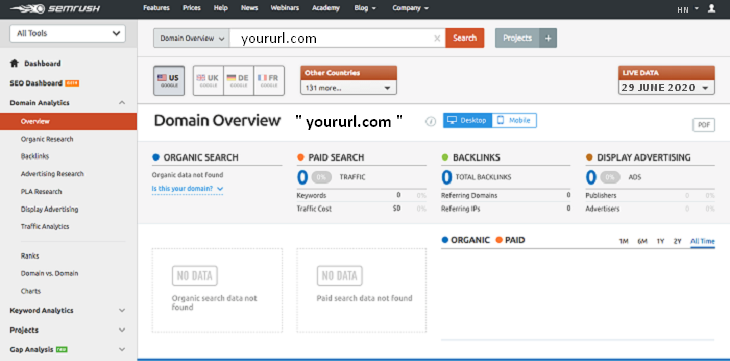Screen dimensions: 730x361
Task: Select the All Time range
Action: coord(702,241)
